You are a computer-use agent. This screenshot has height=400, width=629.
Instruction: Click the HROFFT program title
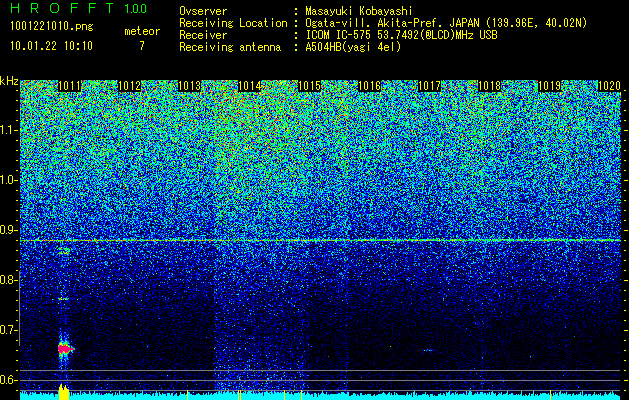(62, 8)
